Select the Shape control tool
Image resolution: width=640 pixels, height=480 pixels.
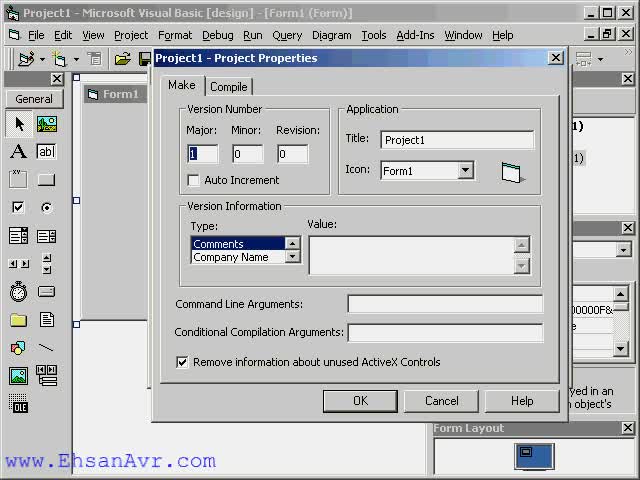click(19, 347)
